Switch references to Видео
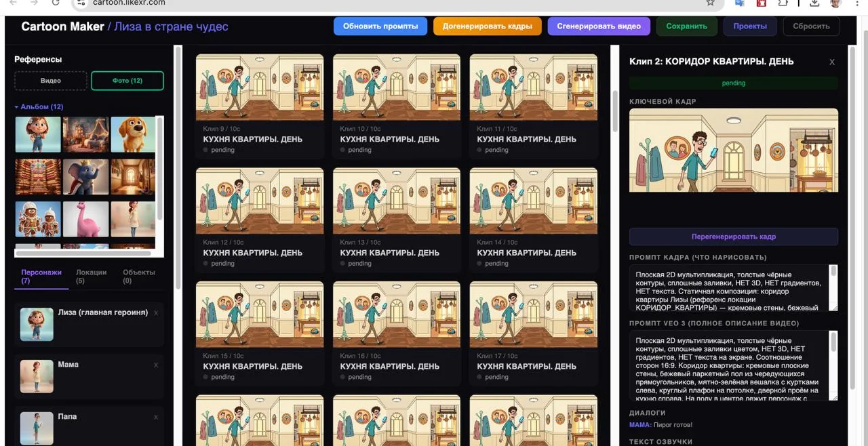Image resolution: width=868 pixels, height=446 pixels. 51,81
